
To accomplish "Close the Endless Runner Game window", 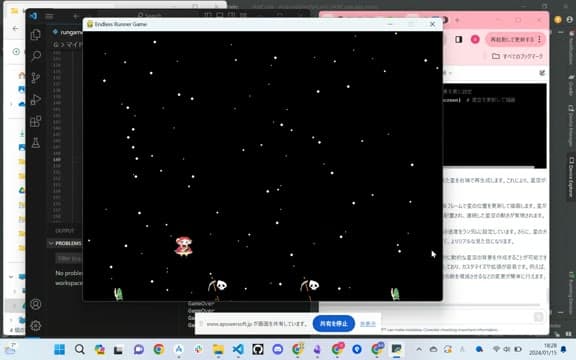I will 432,24.
